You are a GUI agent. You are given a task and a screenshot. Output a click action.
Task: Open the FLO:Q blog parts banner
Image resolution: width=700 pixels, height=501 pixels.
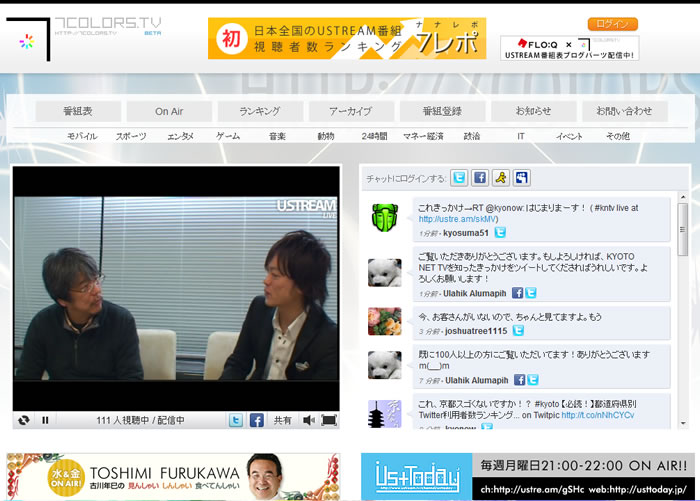(x=570, y=48)
